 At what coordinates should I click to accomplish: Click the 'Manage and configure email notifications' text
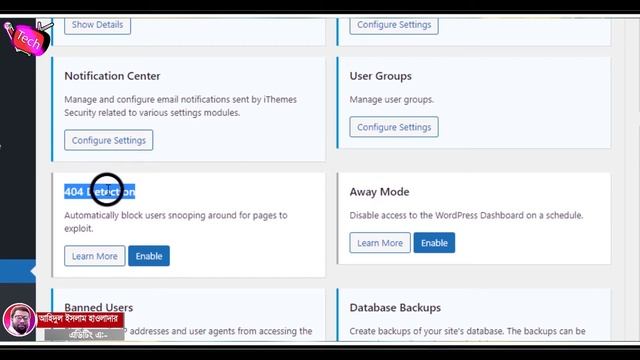pyautogui.click(x=180, y=106)
